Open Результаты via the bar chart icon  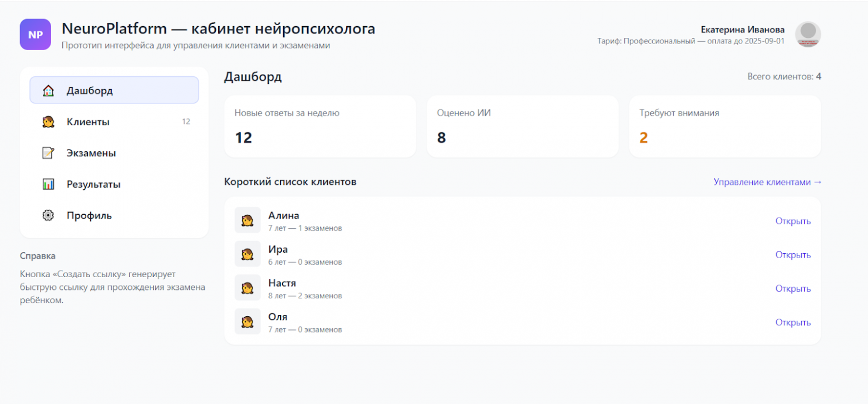48,184
